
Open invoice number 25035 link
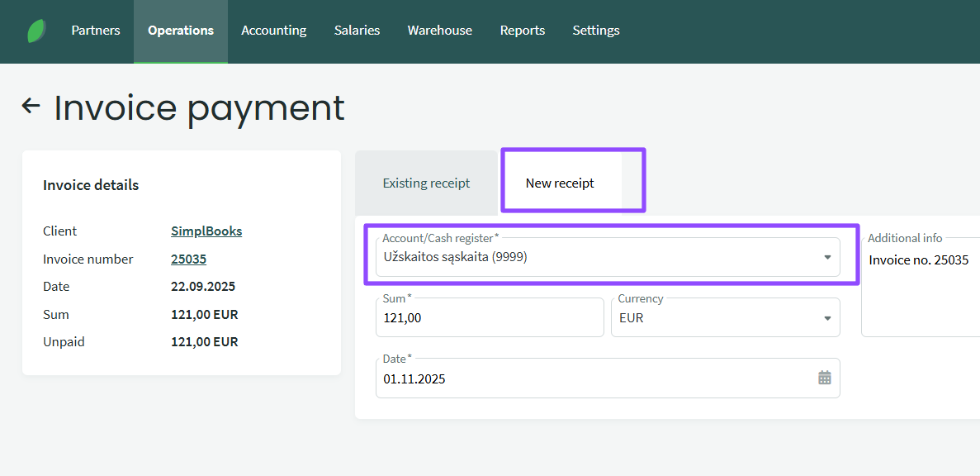(x=188, y=259)
